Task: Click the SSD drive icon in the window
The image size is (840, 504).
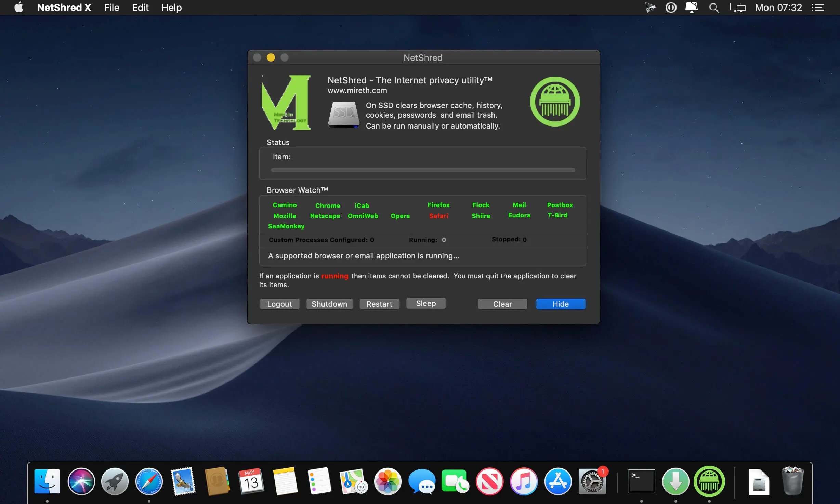Action: click(x=343, y=114)
